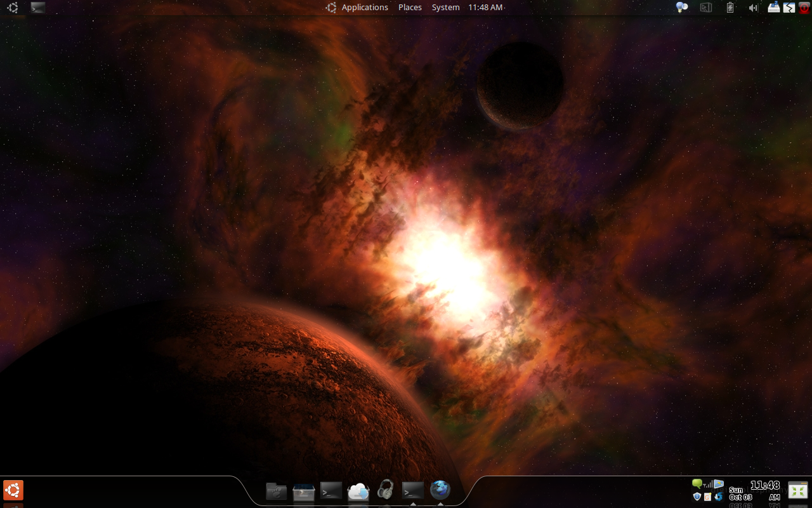Screen dimensions: 812x508
Task: Click the green arrows show desktop button
Action: (x=797, y=490)
